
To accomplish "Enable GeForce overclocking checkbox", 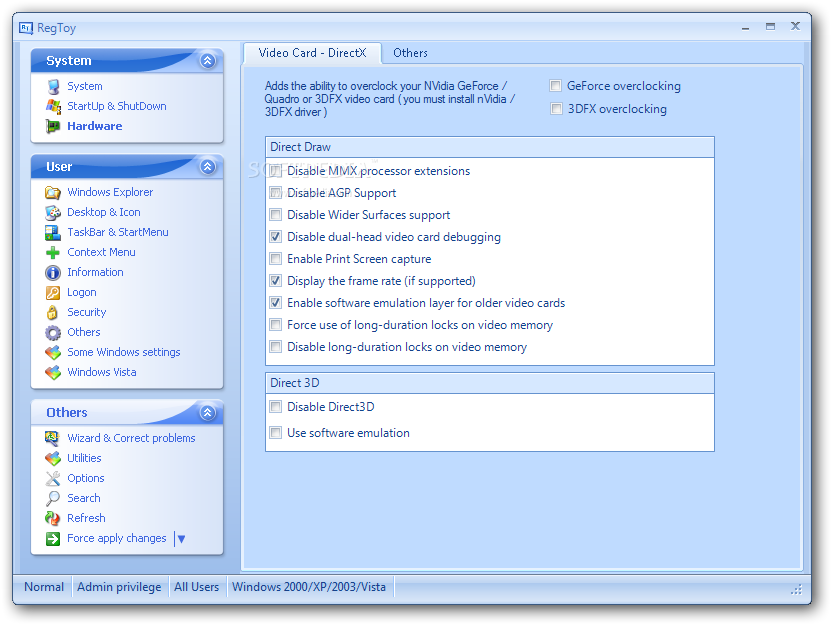I will (556, 85).
